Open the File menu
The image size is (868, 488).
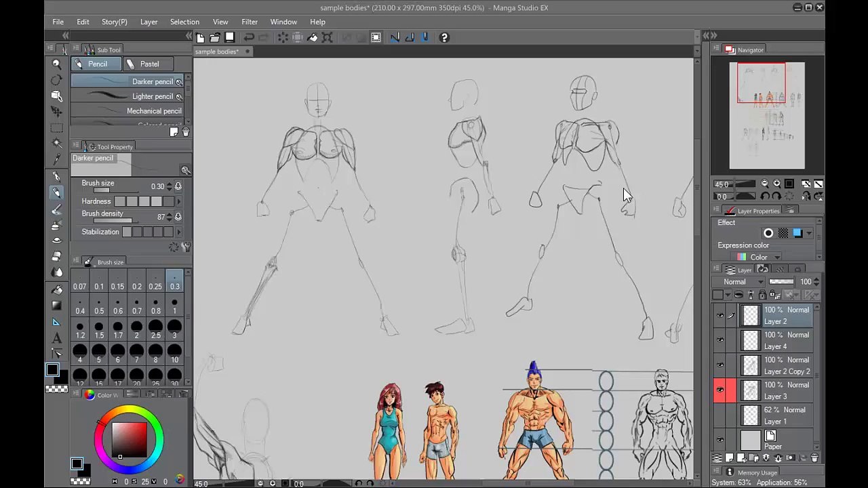(58, 22)
